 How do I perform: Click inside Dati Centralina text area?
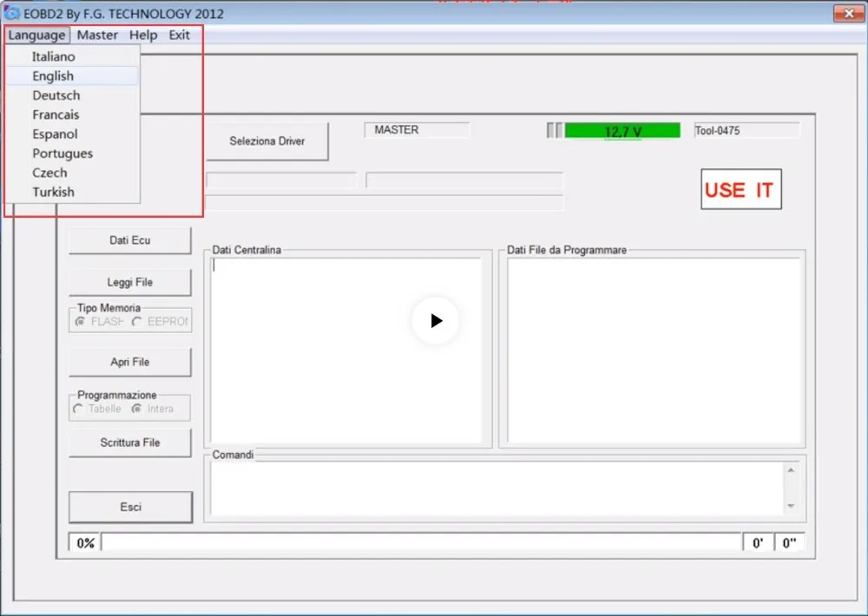click(346, 350)
